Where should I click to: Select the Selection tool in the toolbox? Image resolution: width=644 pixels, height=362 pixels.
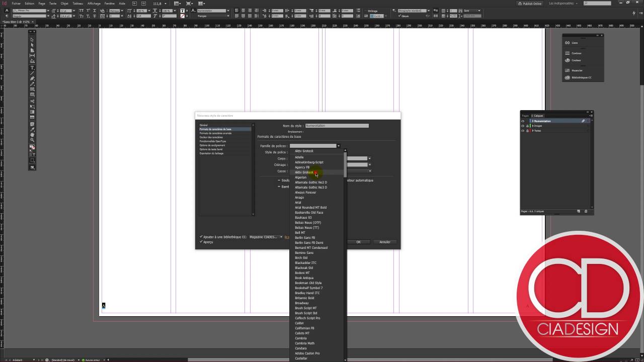pyautogui.click(x=32, y=40)
